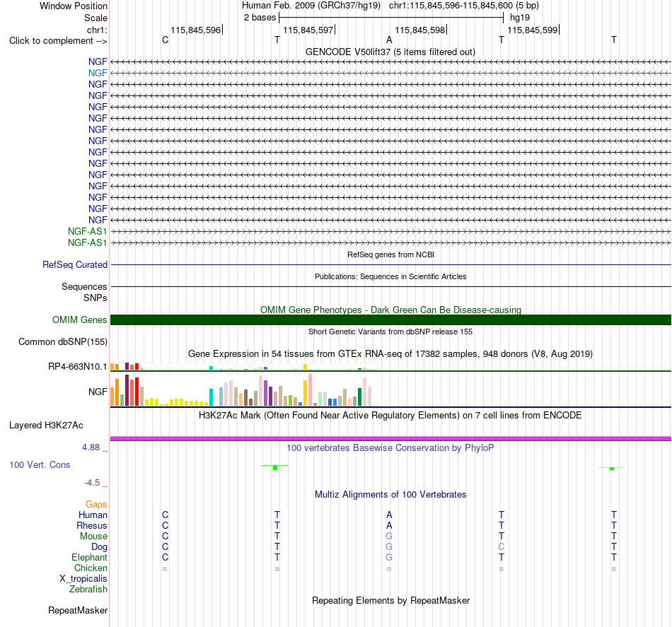Click the RefSeq Curated track label
The height and width of the screenshot is (627, 672).
[74, 264]
